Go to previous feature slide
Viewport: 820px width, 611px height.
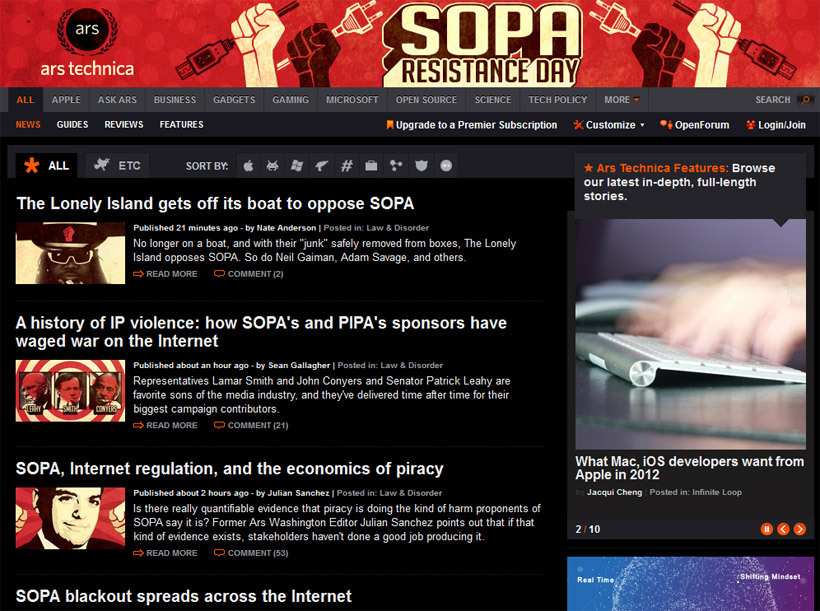[783, 529]
